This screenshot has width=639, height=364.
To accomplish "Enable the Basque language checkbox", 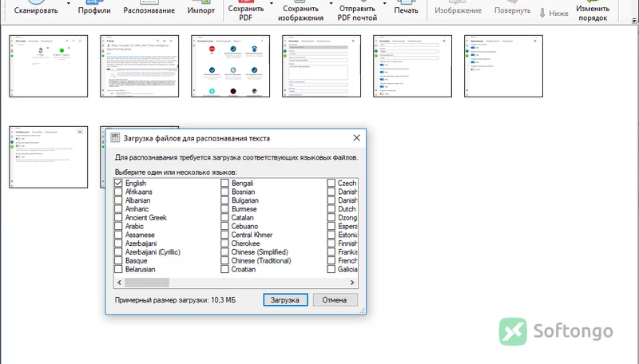I will point(118,260).
